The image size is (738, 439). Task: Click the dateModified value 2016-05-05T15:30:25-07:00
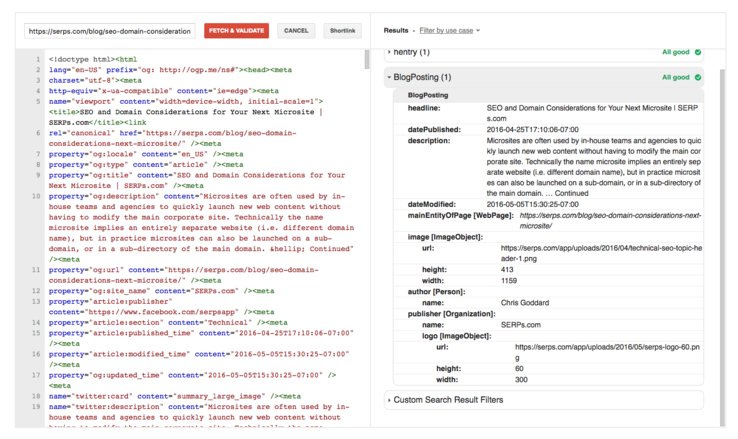pos(532,204)
